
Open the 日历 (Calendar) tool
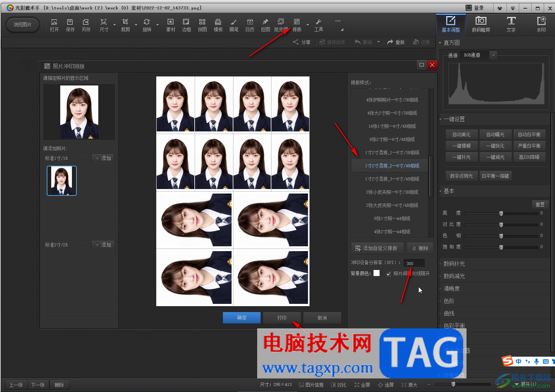[x=250, y=25]
